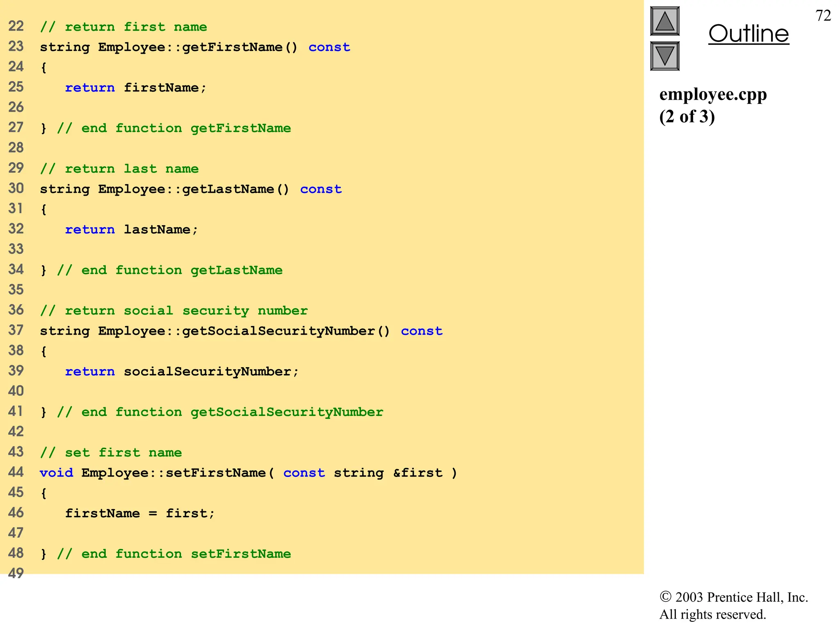This screenshot has height=630, width=840.
Task: Open the Outline link
Action: click(749, 34)
